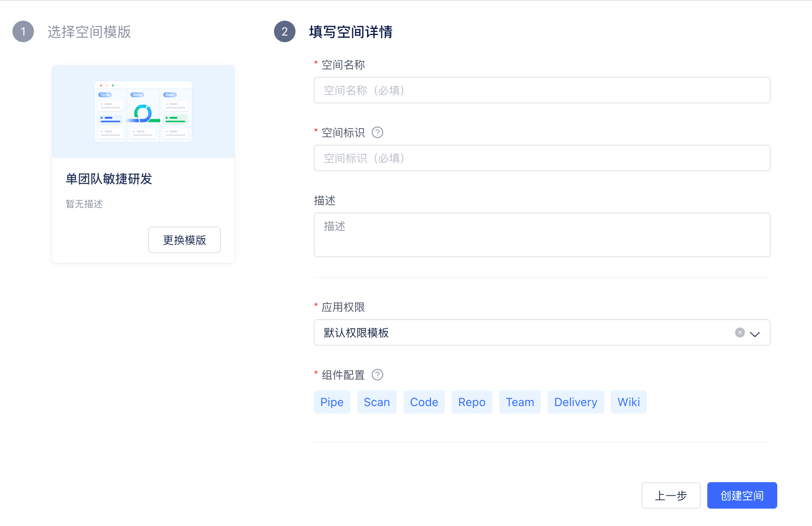
Task: Click help icon beside 组件配置 label
Action: pos(377,375)
